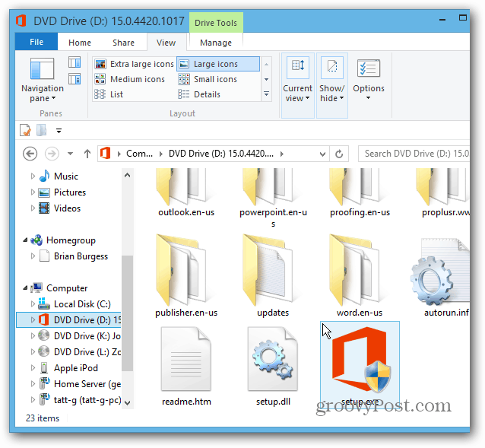The height and width of the screenshot is (448, 485).
Task: Select Extra large icons layout
Action: pyautogui.click(x=135, y=64)
